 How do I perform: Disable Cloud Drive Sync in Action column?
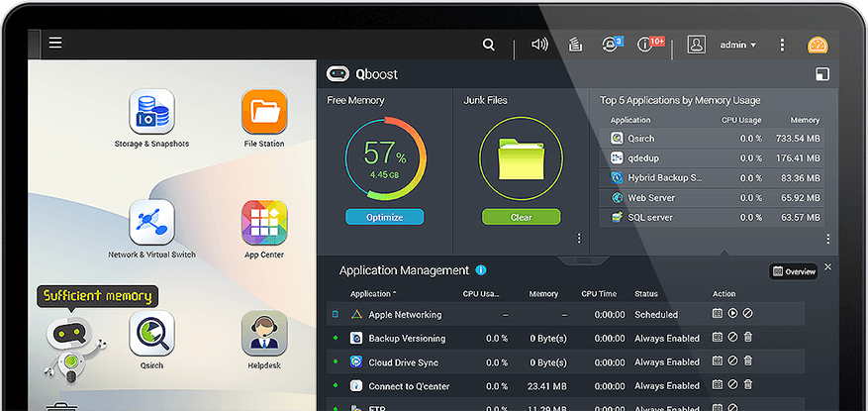[732, 361]
